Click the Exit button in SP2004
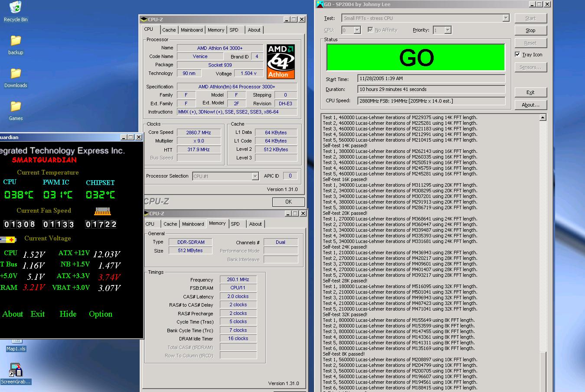 coord(530,92)
